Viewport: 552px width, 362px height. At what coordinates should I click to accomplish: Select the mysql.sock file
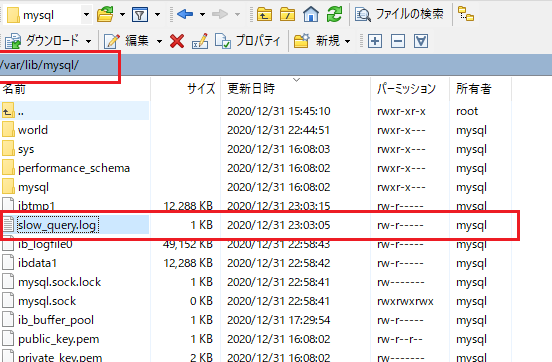click(47, 301)
